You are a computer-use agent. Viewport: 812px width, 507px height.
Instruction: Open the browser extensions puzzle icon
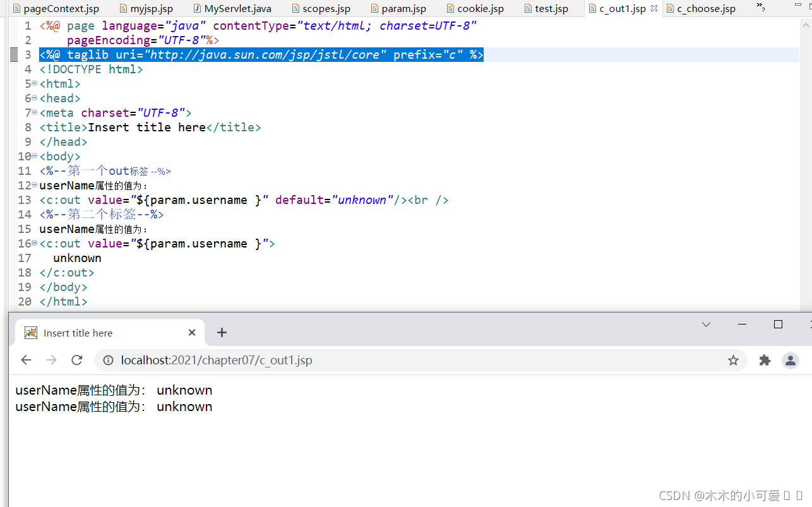click(765, 360)
